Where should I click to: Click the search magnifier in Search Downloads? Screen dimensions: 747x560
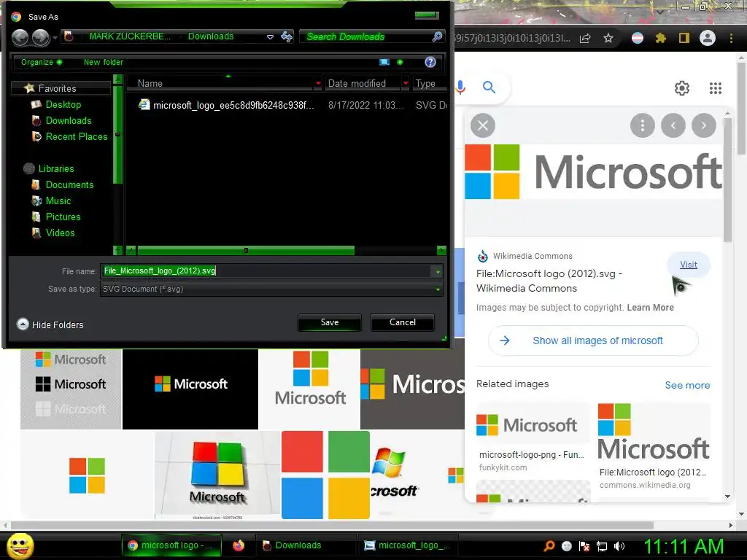click(x=437, y=36)
